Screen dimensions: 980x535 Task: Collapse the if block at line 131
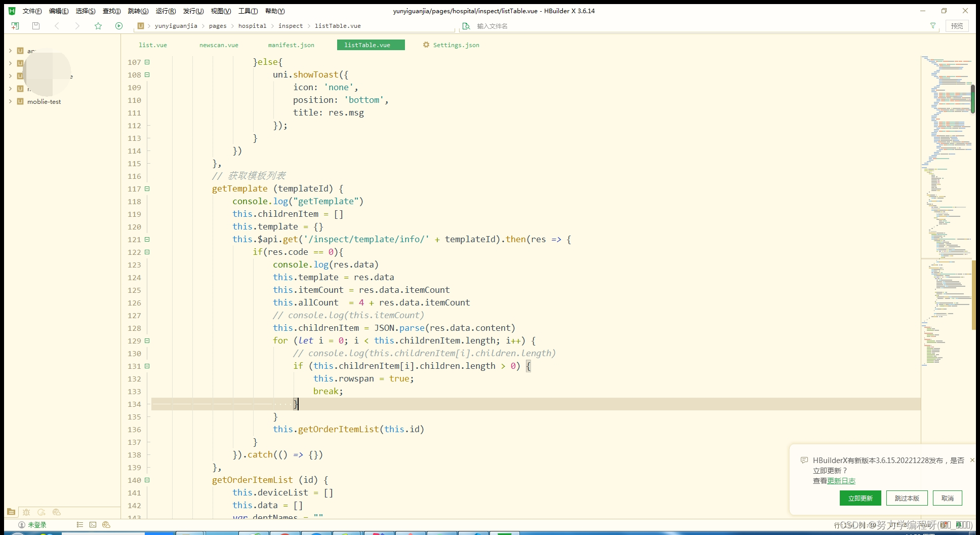[147, 366]
